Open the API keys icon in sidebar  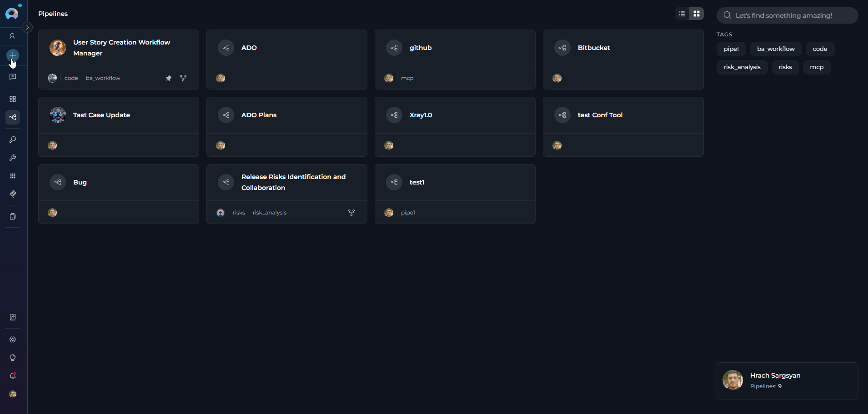[x=12, y=140]
